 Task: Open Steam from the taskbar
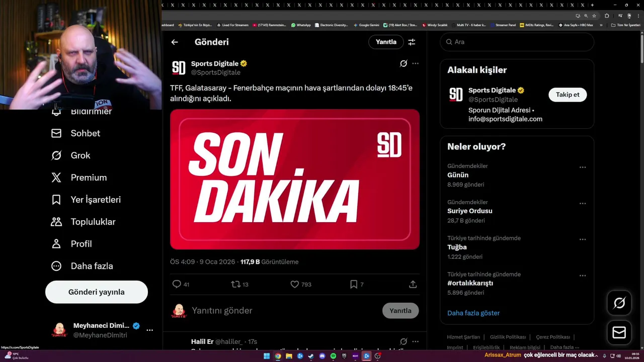click(x=311, y=356)
